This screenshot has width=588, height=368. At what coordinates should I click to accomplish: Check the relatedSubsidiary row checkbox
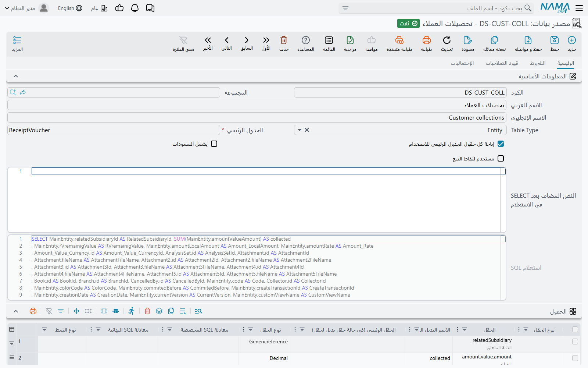click(x=575, y=342)
